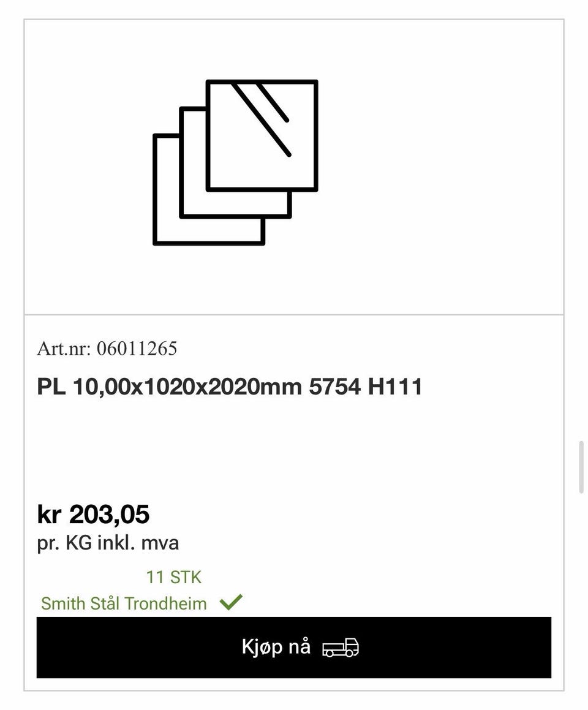
Task: Click the "Art.nr:" label
Action: tap(64, 348)
